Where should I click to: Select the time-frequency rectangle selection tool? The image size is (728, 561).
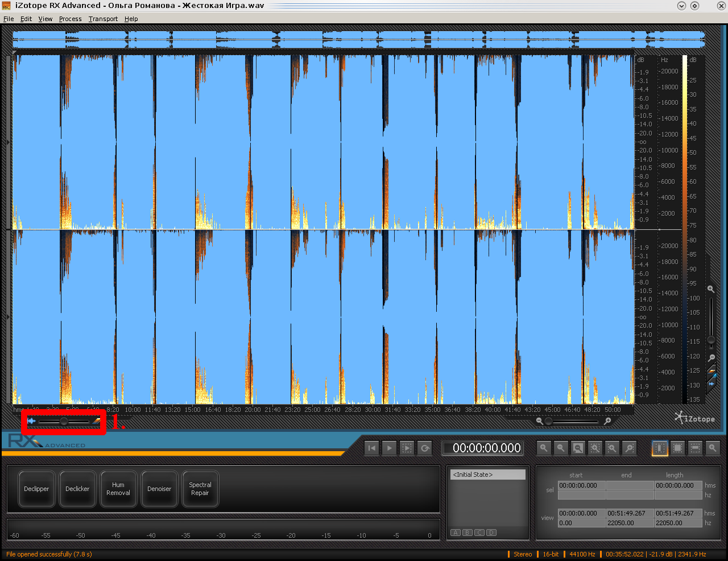click(677, 448)
